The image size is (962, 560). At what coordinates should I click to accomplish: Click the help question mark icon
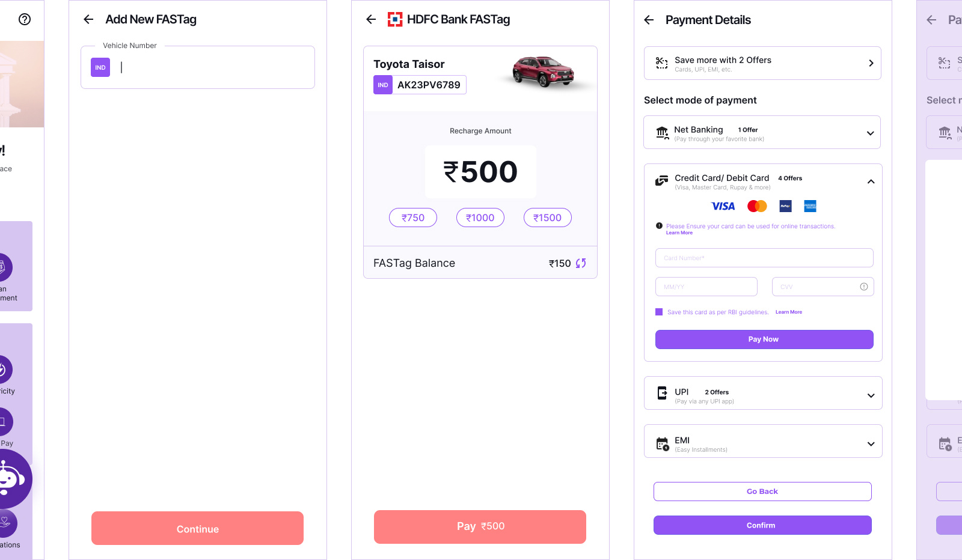pos(25,19)
